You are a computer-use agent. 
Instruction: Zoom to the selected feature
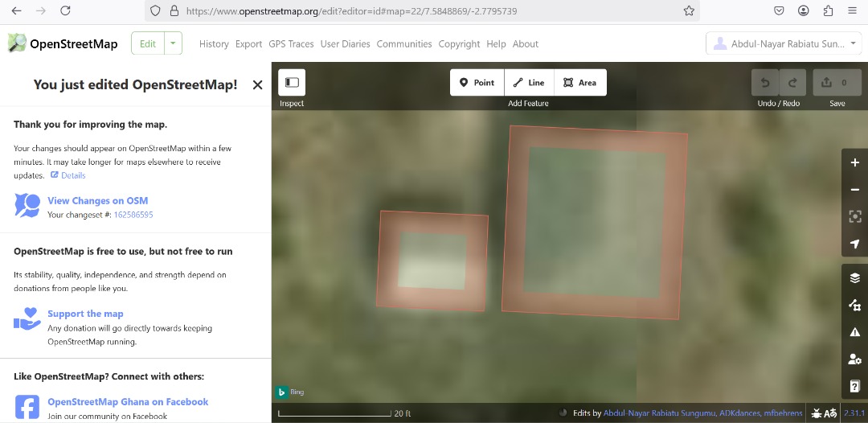click(854, 216)
